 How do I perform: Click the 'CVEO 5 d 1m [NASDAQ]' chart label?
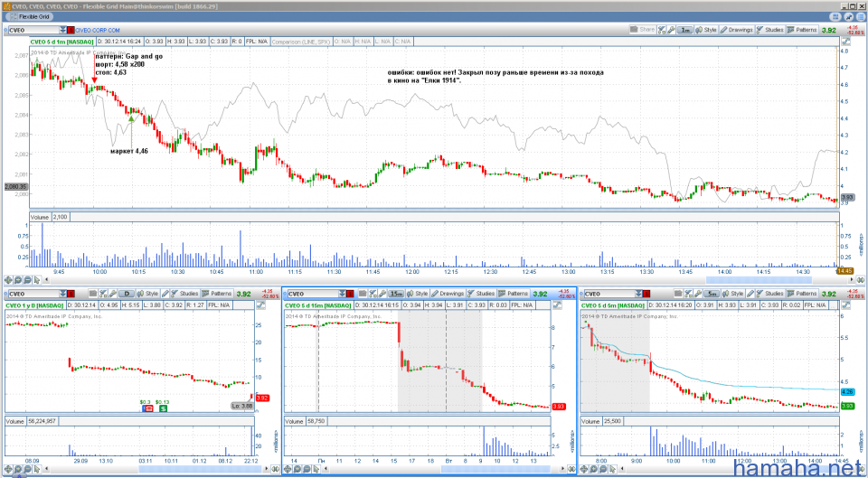[61, 42]
